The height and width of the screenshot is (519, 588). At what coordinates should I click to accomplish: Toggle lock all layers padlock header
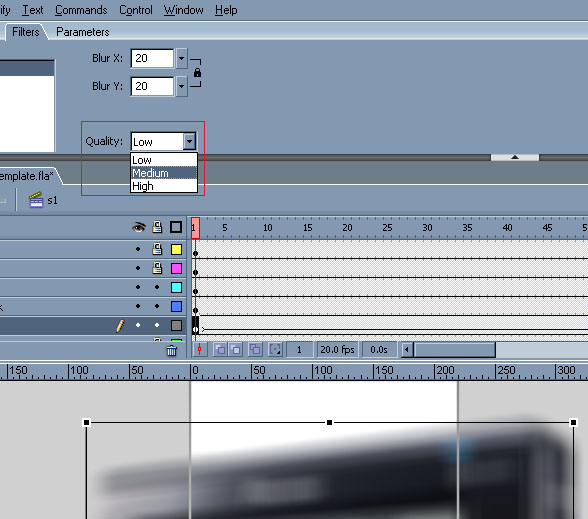(157, 227)
